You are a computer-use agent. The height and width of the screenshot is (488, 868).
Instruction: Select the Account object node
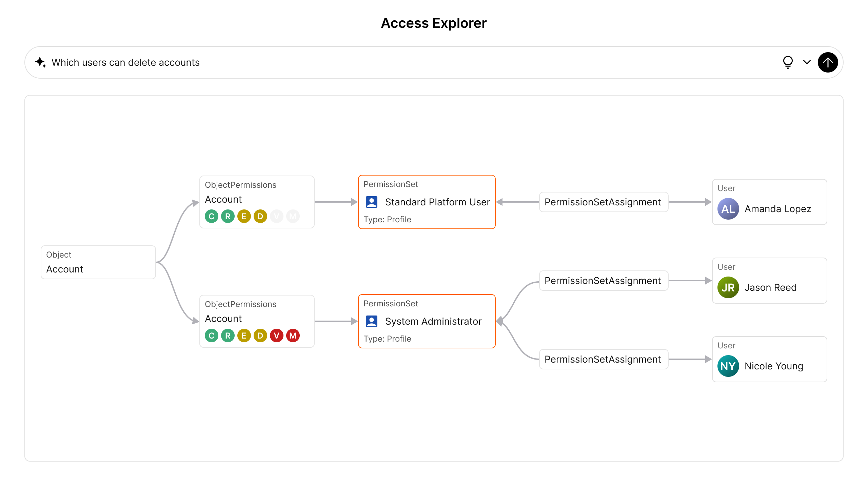[98, 262]
